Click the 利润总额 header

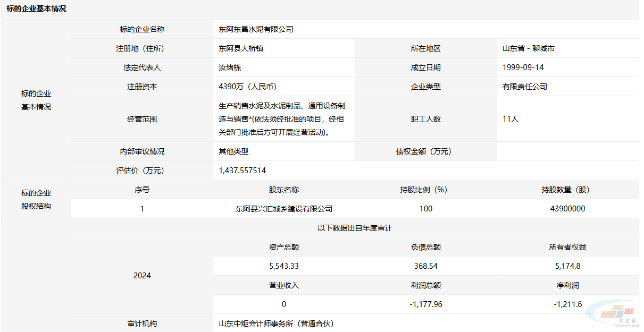425,285
